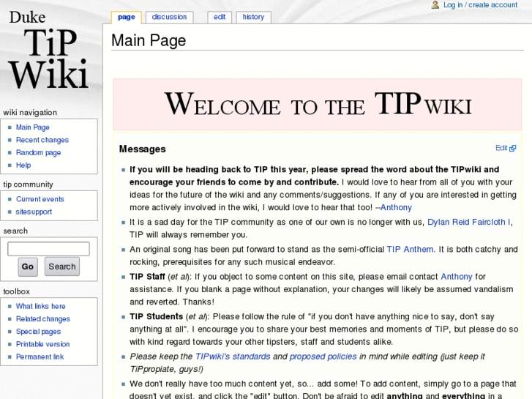Switch to the discussion tab
532x399 pixels.
click(x=169, y=17)
